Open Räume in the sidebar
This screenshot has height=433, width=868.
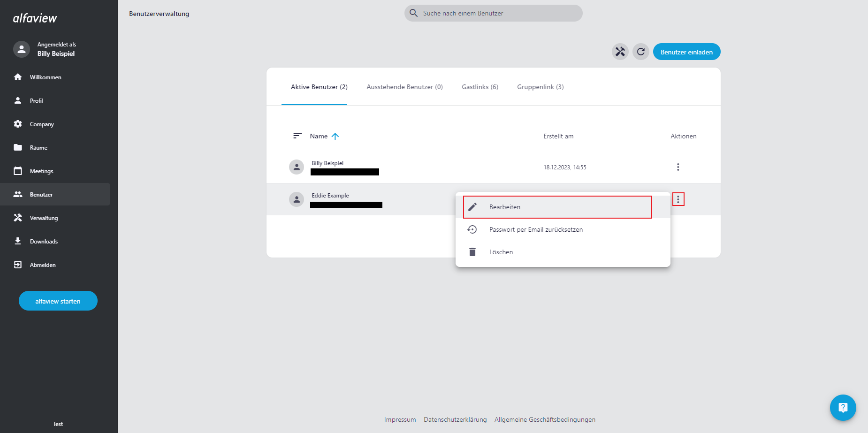click(38, 148)
